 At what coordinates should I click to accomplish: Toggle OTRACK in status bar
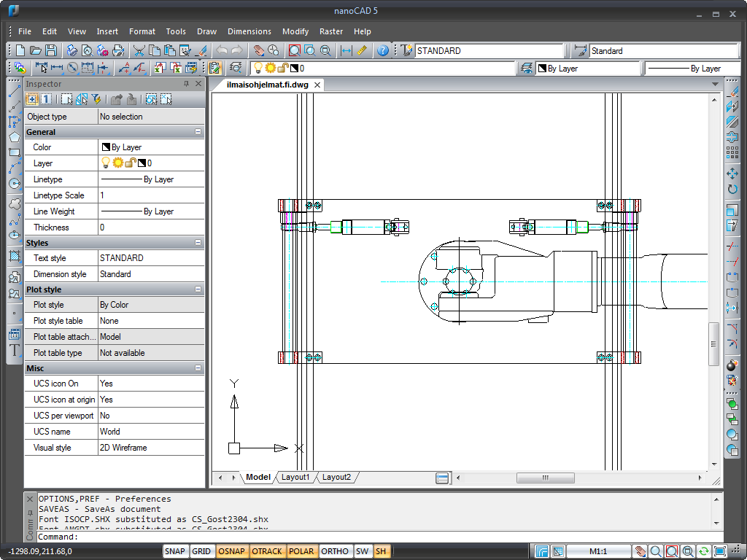pyautogui.click(x=267, y=551)
